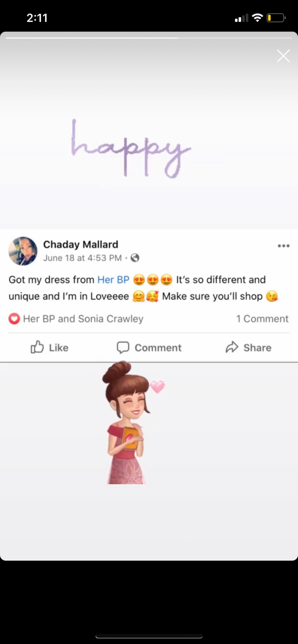
Task: View the 1 Comment thread
Action: [262, 319]
